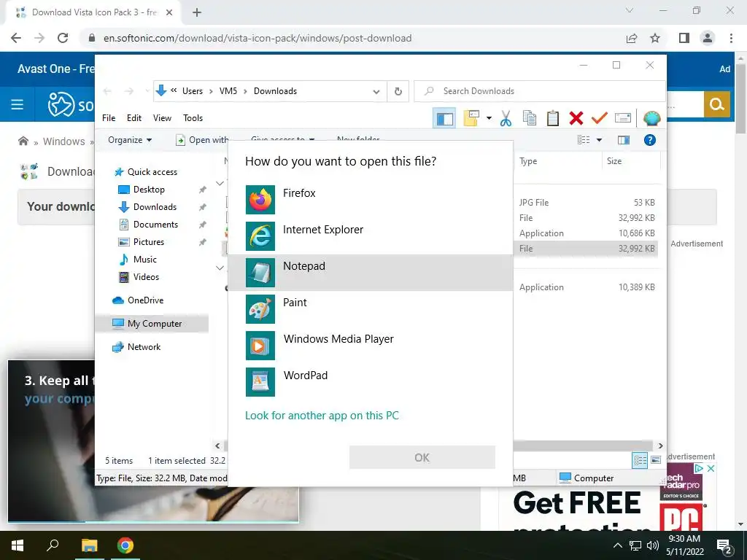747x560 pixels.
Task: Click the OK button in dialog
Action: 422,458
